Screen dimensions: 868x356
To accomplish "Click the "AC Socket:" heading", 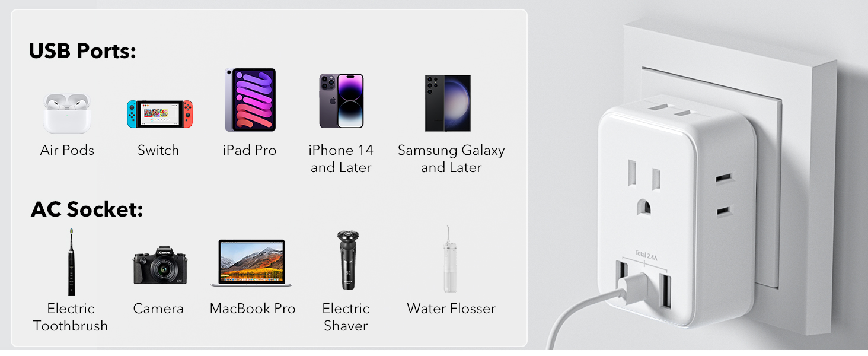I will 87,209.
